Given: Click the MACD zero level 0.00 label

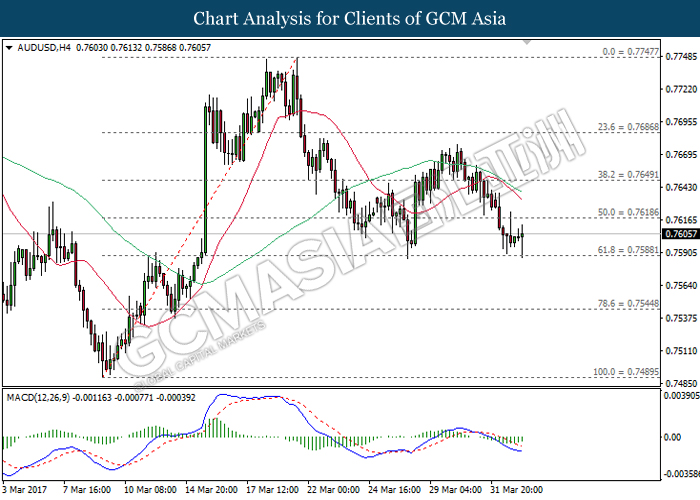Looking at the screenshot, I should [672, 437].
